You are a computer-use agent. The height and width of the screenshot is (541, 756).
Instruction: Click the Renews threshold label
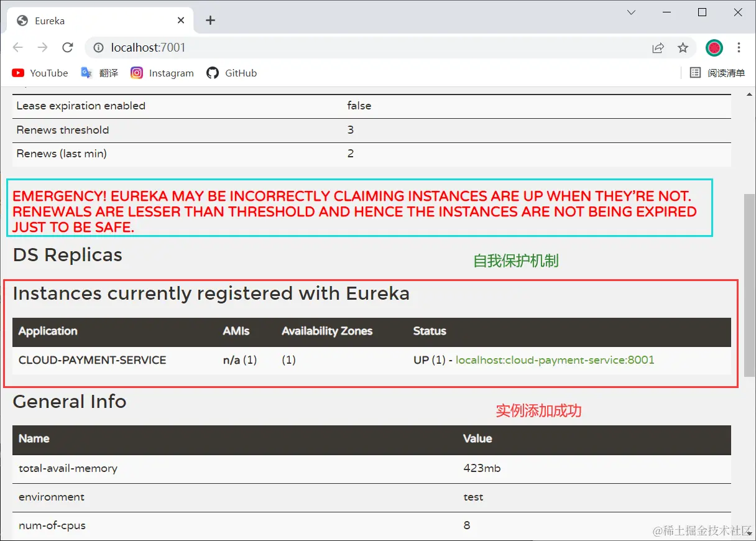click(63, 130)
